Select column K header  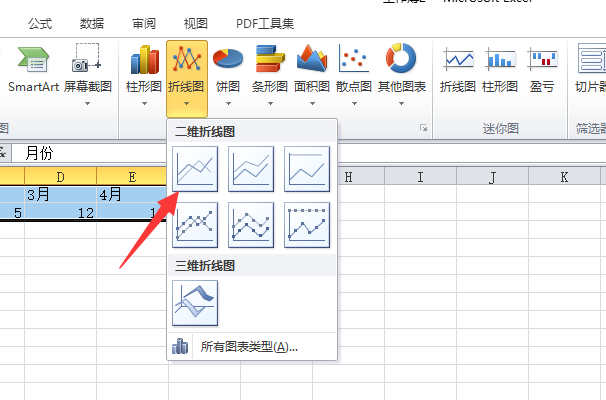tap(564, 177)
